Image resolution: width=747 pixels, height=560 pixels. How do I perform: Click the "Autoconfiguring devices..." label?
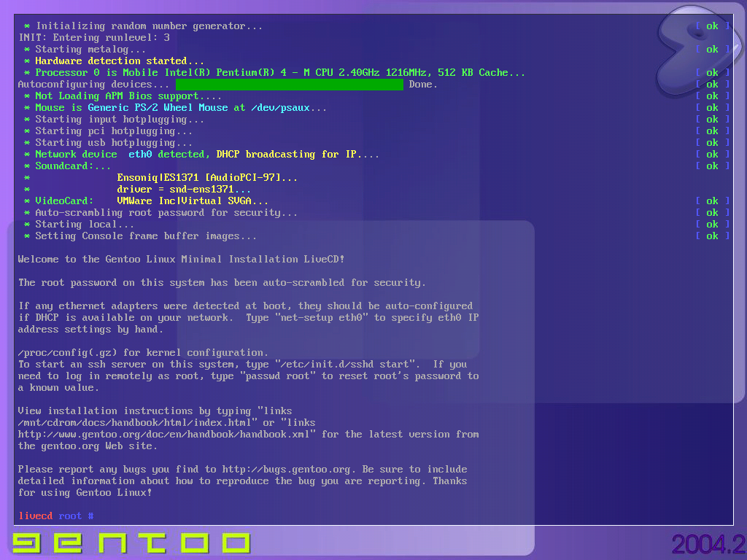coord(93,85)
